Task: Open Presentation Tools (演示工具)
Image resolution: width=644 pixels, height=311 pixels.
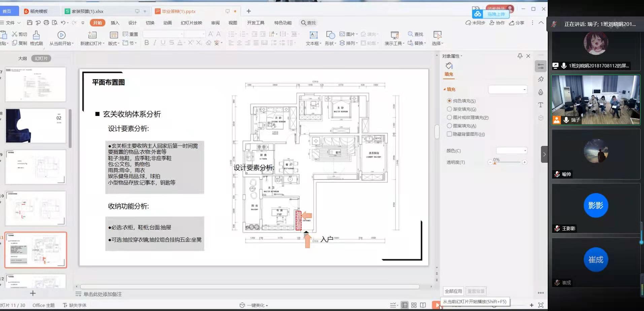Action: tap(394, 35)
